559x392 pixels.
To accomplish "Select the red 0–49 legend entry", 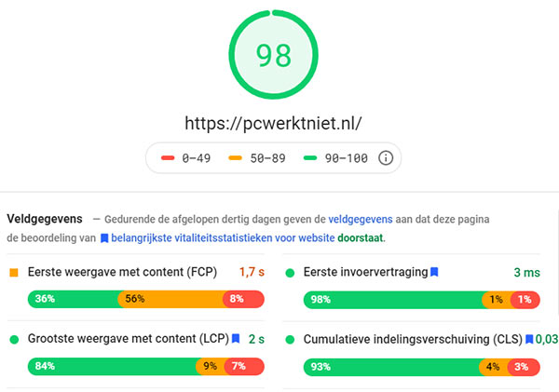I will 188,158.
